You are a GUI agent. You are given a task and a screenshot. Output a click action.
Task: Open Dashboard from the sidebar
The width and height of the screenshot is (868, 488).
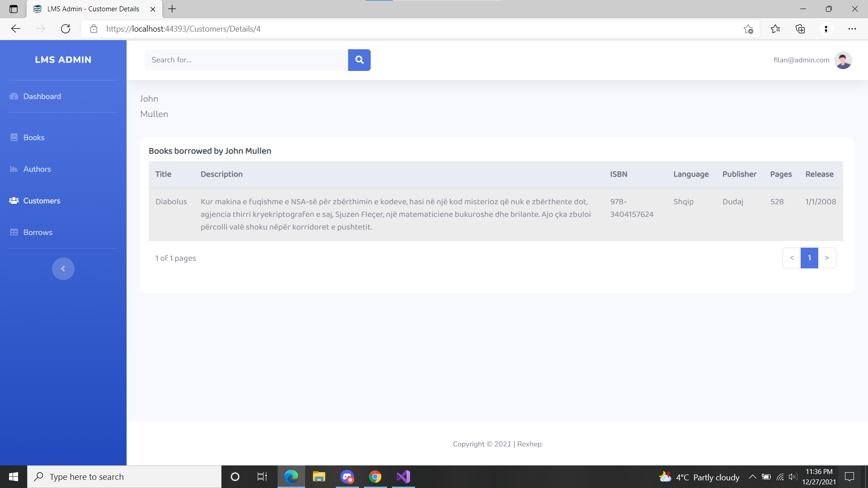coord(42,96)
